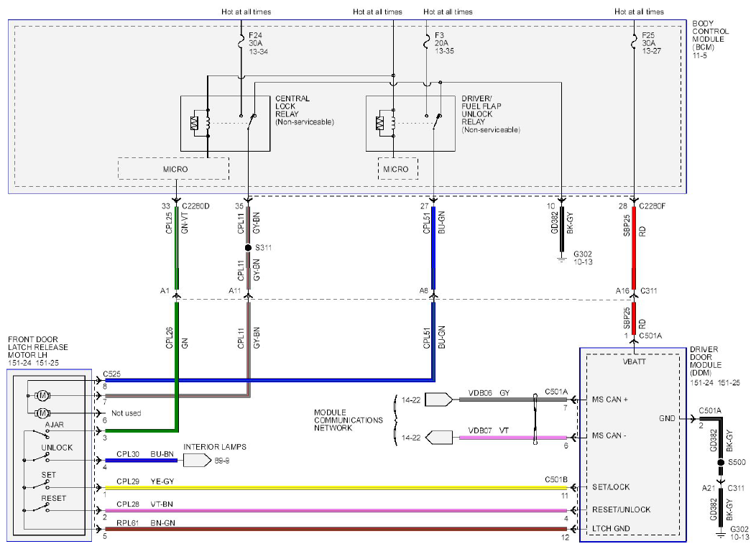Select the blue CPL51 BU-GN wire
Image resolution: width=756 pixels, height=549 pixels.
tap(433, 248)
